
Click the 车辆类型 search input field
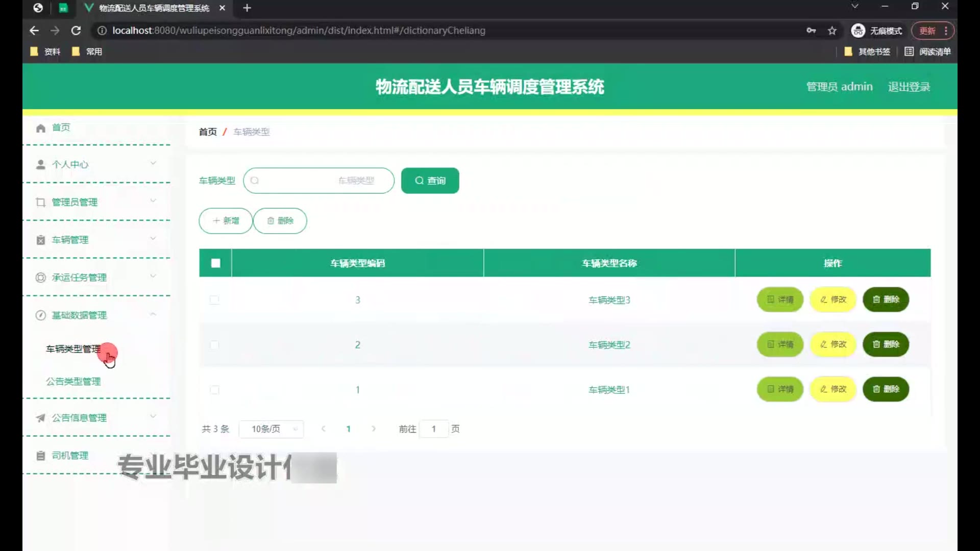coord(318,181)
